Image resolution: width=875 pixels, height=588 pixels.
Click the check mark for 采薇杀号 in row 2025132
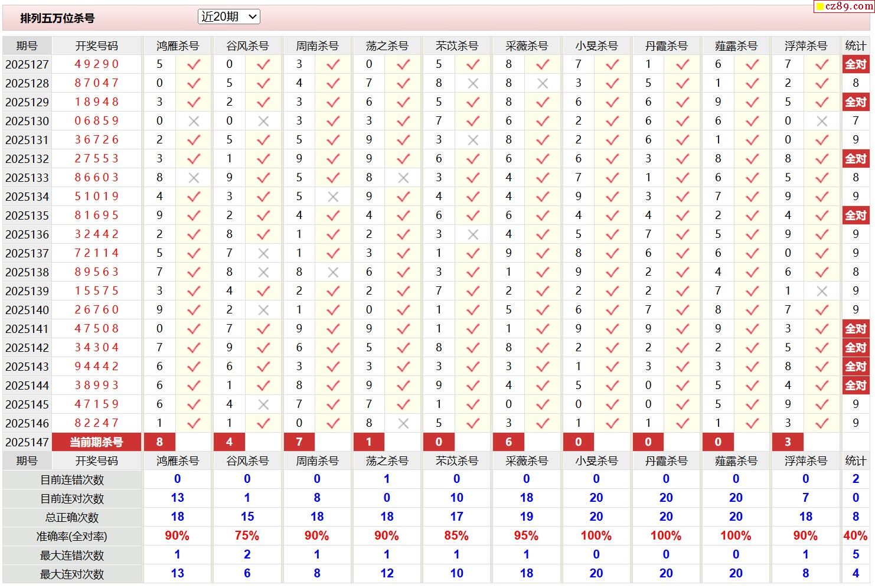543,159
